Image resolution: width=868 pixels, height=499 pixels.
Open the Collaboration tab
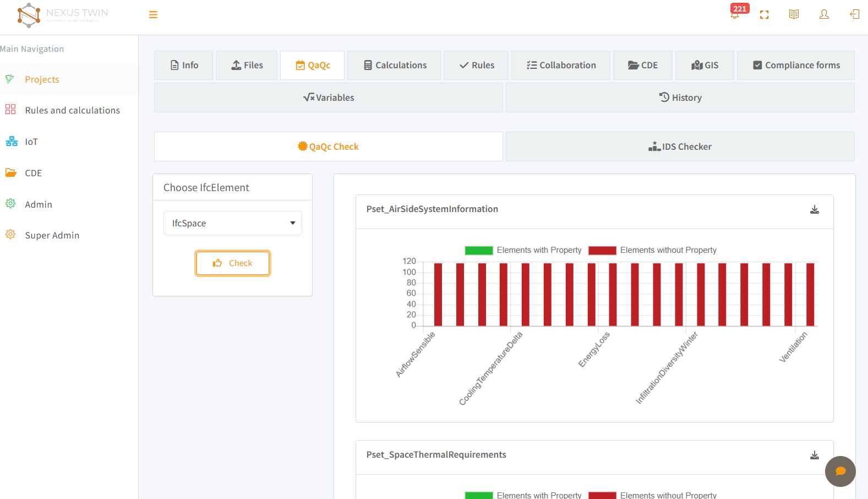click(x=561, y=66)
